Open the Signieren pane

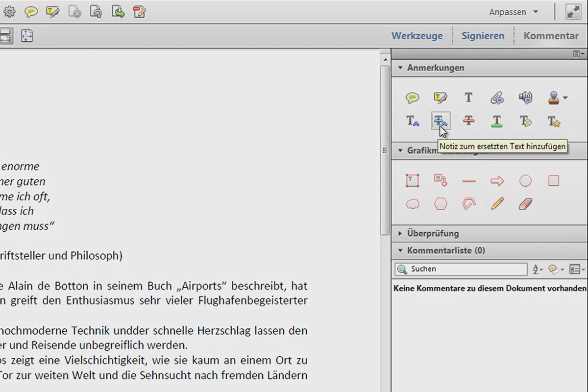click(x=483, y=36)
